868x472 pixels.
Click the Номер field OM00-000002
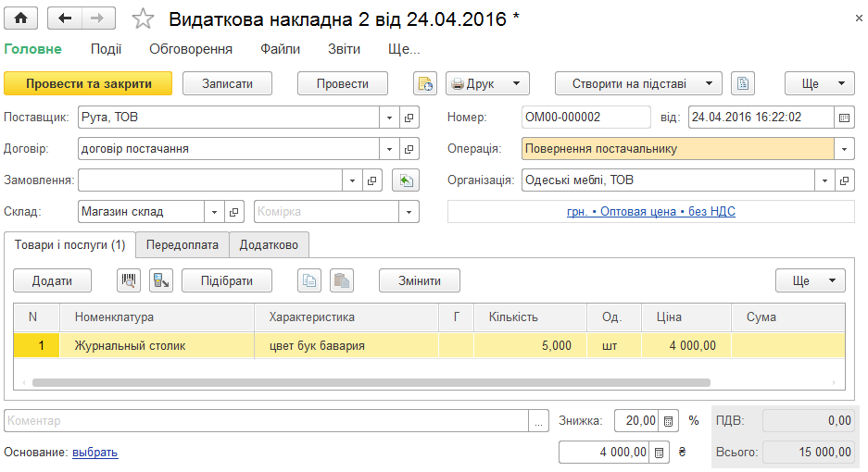(586, 118)
